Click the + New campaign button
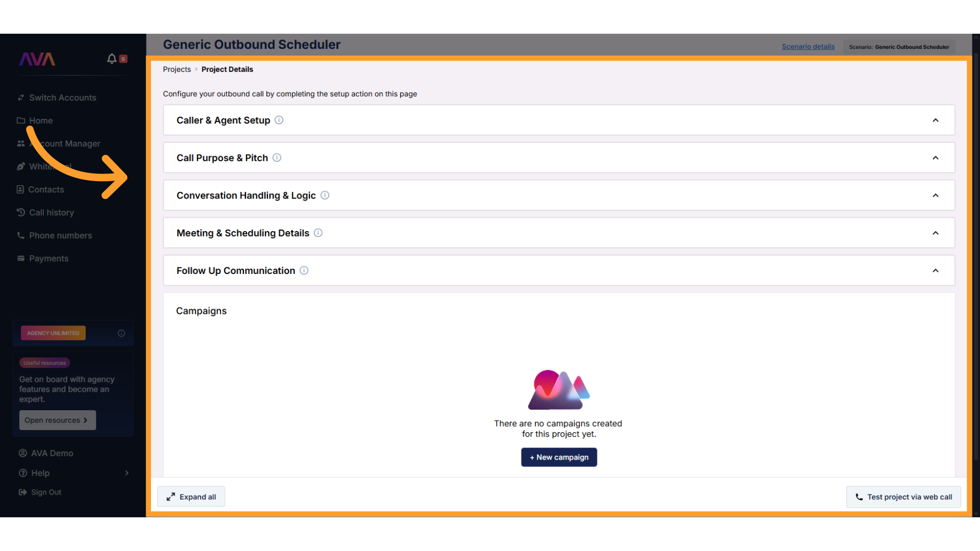This screenshot has height=551, width=980. (559, 457)
